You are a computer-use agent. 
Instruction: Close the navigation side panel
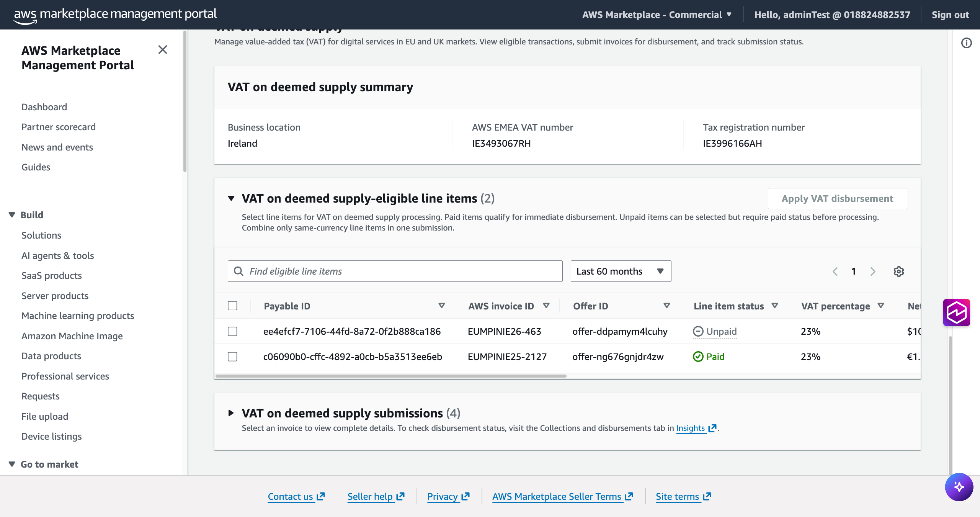(x=163, y=50)
